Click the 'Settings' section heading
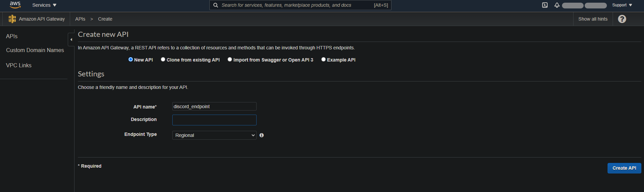This screenshot has height=192, width=644. (91, 74)
